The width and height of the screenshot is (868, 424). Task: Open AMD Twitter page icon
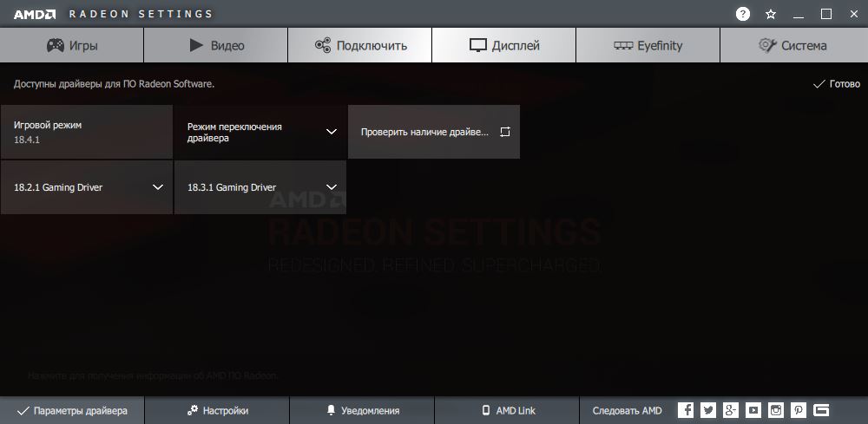click(x=708, y=410)
